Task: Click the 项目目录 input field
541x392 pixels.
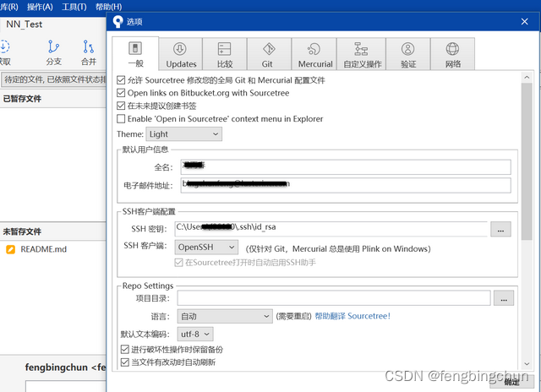Action: coord(334,298)
